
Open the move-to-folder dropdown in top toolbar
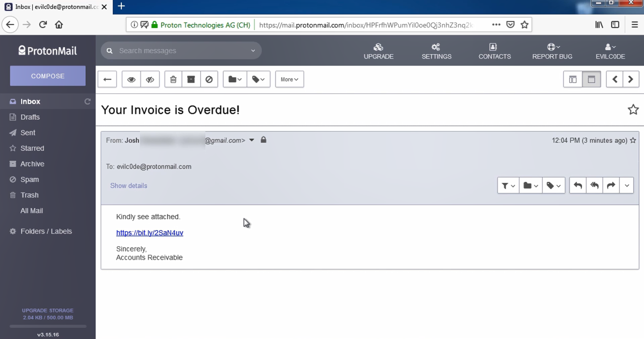tap(235, 79)
